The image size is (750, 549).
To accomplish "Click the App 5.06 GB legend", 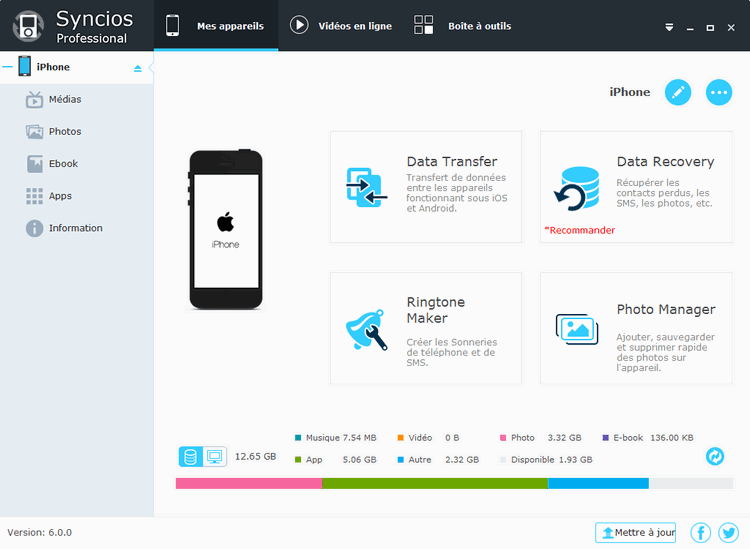I will click(336, 460).
